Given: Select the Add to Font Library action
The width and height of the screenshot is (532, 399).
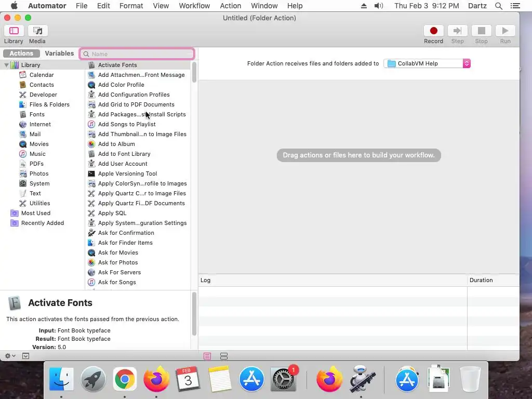Looking at the screenshot, I should (x=124, y=154).
